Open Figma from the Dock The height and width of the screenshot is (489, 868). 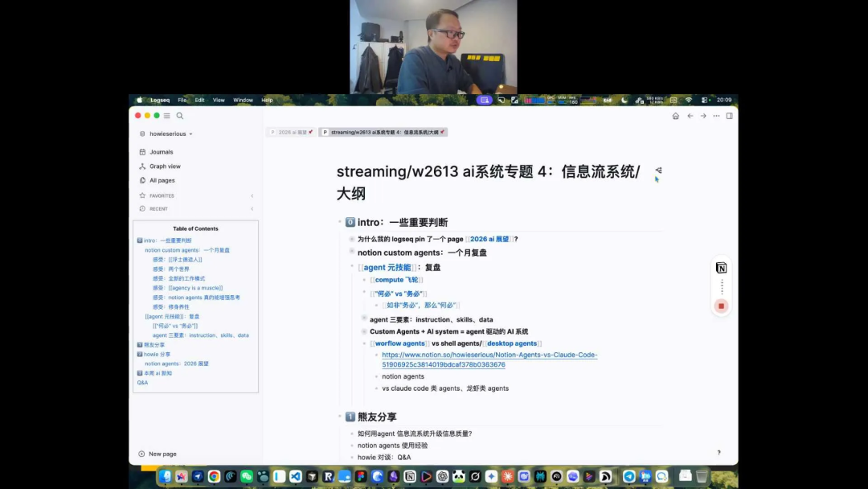[361, 476]
